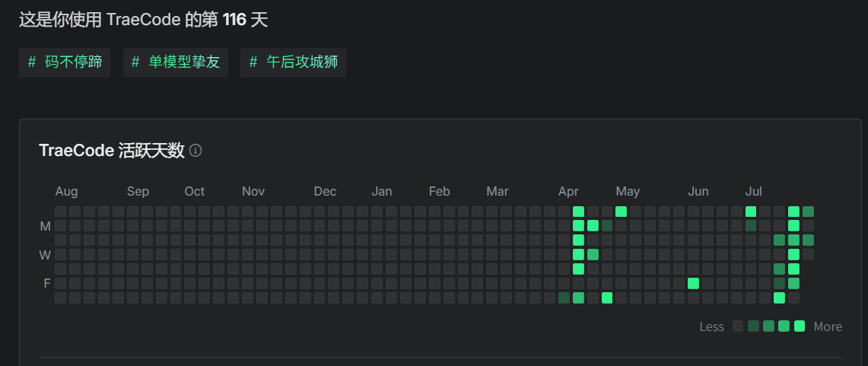Click the W weekday row label
Image resolution: width=868 pixels, height=366 pixels.
pyautogui.click(x=44, y=255)
